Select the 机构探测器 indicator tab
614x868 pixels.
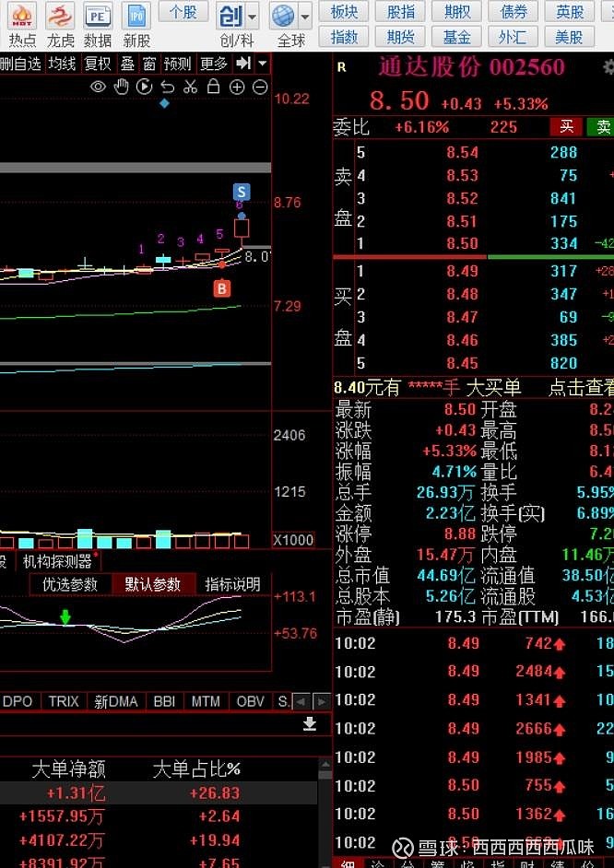pyautogui.click(x=58, y=562)
